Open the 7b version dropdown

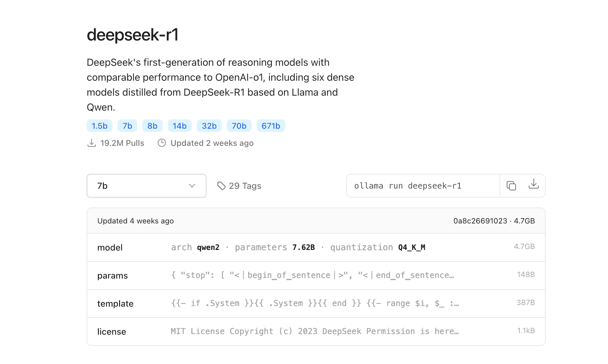(x=146, y=186)
